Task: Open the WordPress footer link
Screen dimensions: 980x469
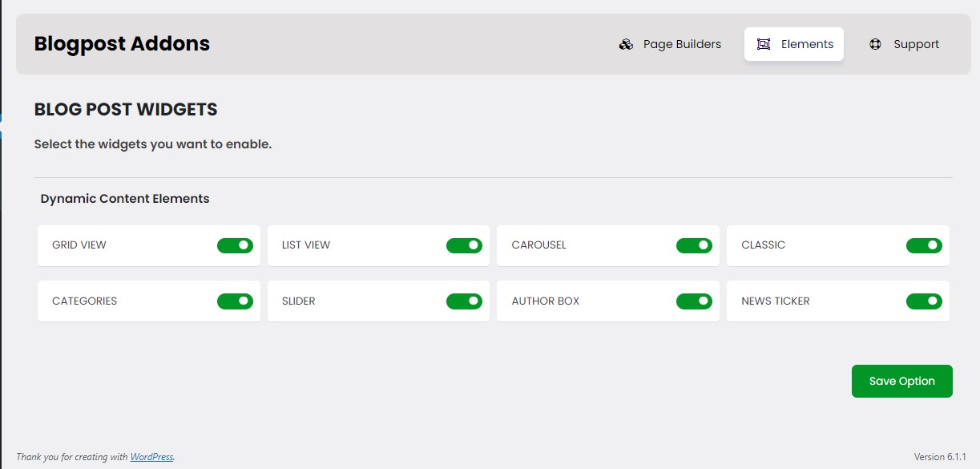Action: (x=151, y=457)
